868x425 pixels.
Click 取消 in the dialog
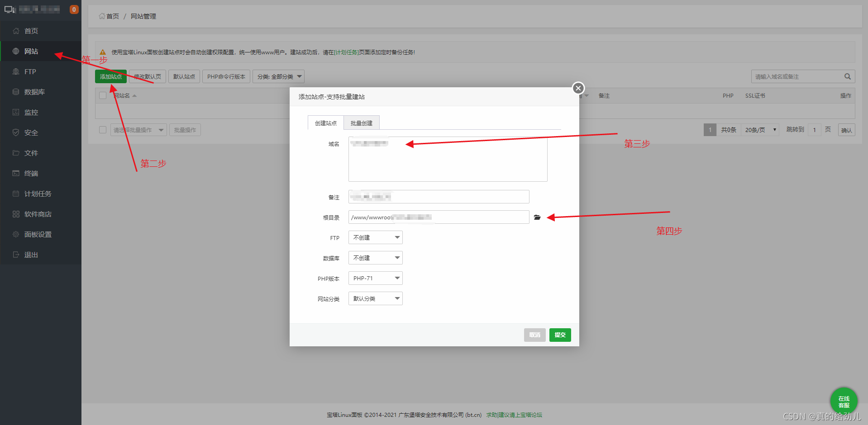click(x=535, y=335)
